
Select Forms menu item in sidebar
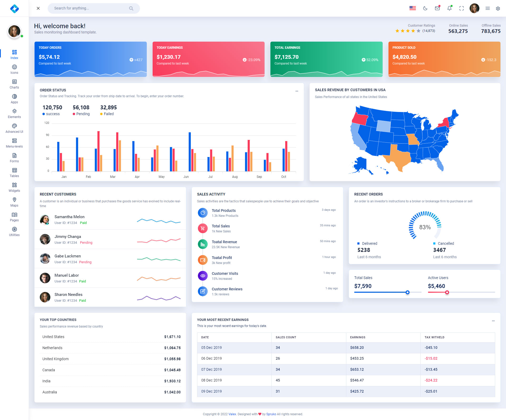pyautogui.click(x=14, y=158)
